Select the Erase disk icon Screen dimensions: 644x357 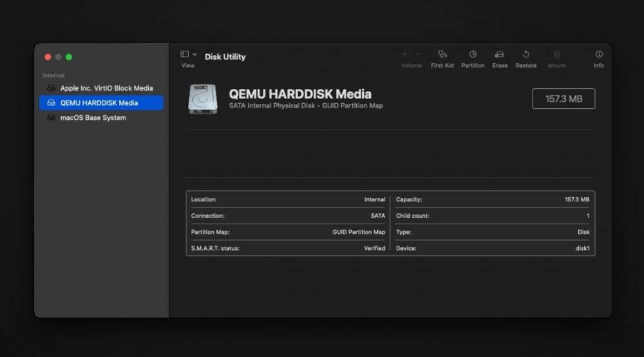[x=500, y=54]
